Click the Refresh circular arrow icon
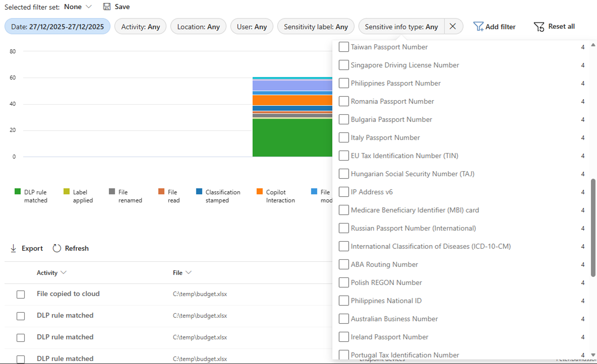Viewport: 597px width, 364px height. (57, 248)
